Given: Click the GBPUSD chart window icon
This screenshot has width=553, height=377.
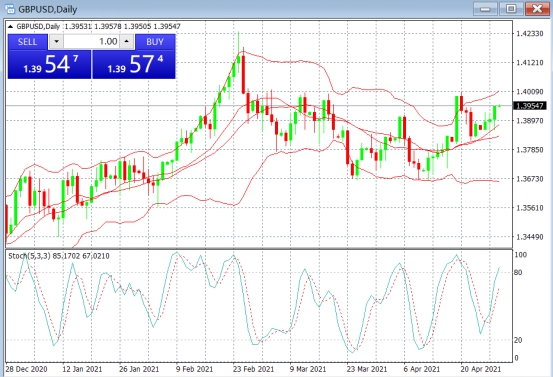Looking at the screenshot, I should [x=10, y=8].
